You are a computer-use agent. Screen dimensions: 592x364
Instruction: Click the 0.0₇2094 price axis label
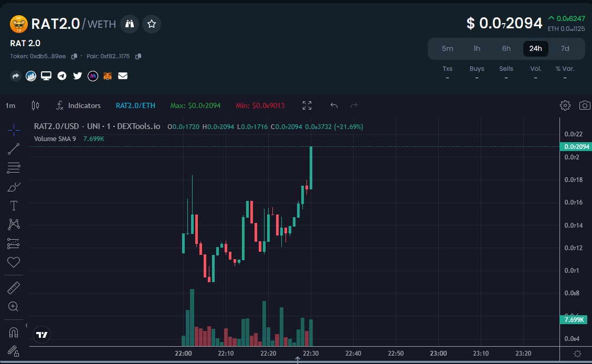point(576,147)
